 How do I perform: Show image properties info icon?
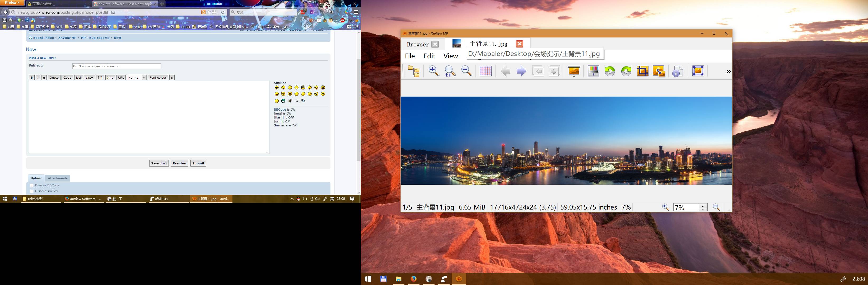pos(677,71)
